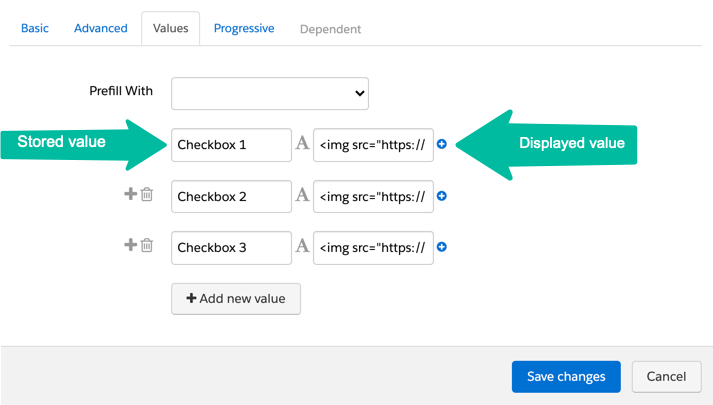Cancel the dialog
Screen dimensions: 713x405
coord(666,377)
